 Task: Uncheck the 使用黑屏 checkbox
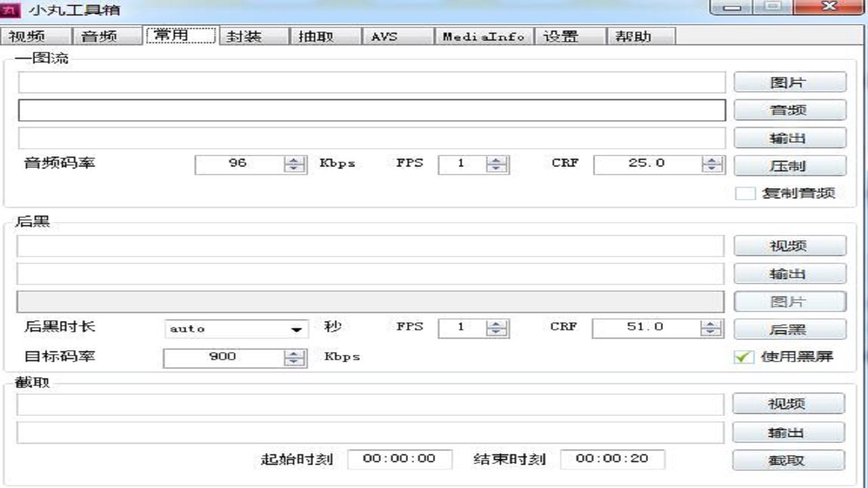pos(744,357)
